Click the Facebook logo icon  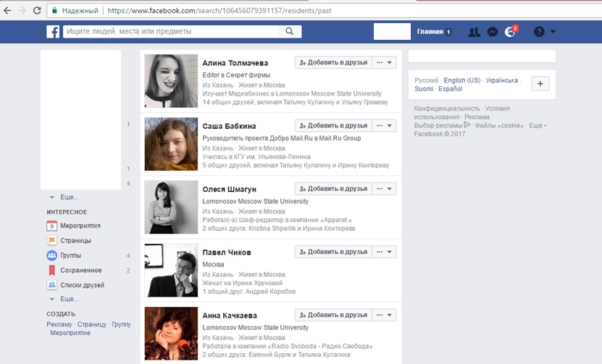(x=53, y=32)
